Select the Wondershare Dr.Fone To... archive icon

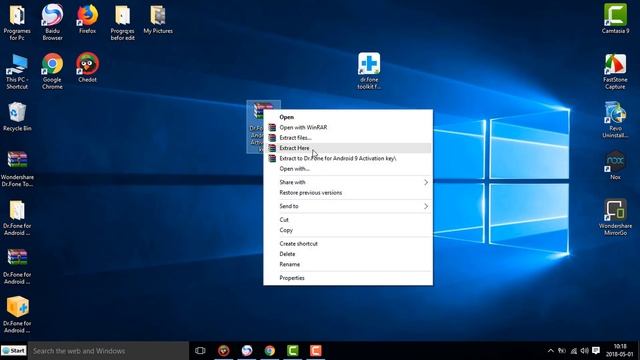click(17, 161)
